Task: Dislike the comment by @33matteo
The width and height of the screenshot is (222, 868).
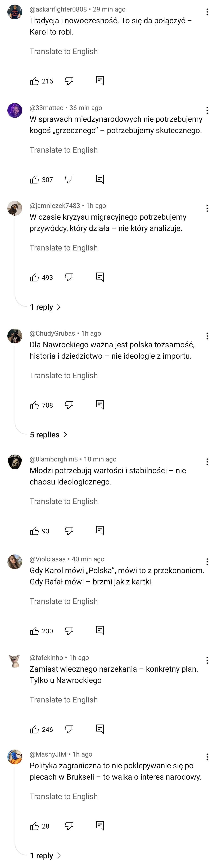Action: [69, 179]
